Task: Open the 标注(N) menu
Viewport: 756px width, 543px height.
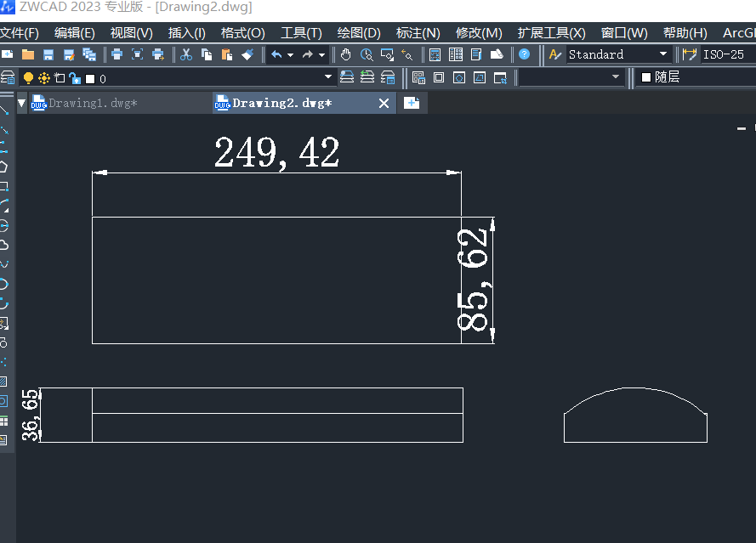Action: (x=418, y=33)
